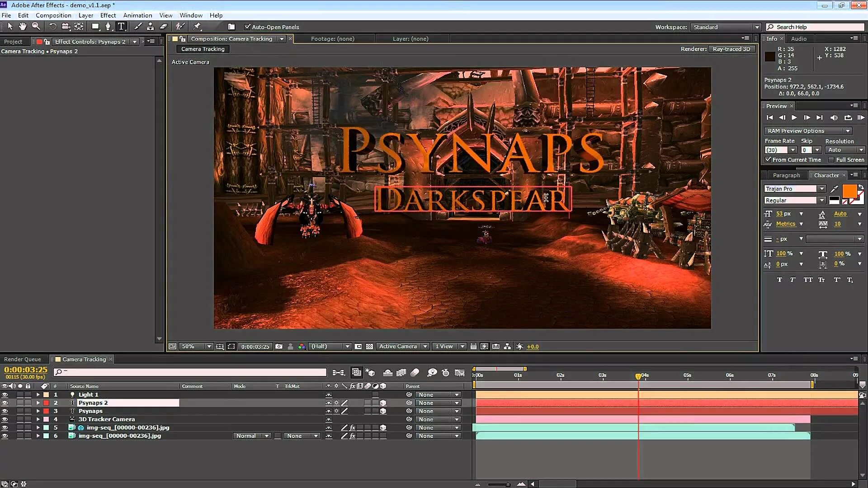The width and height of the screenshot is (868, 488).
Task: Select the Puppet Pin tool
Action: [197, 26]
